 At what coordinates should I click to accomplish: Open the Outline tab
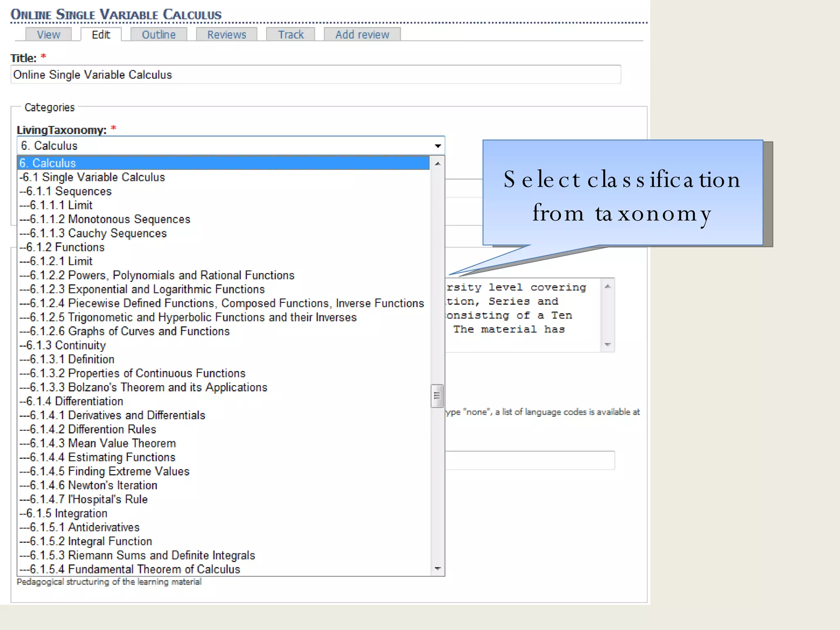tap(159, 34)
